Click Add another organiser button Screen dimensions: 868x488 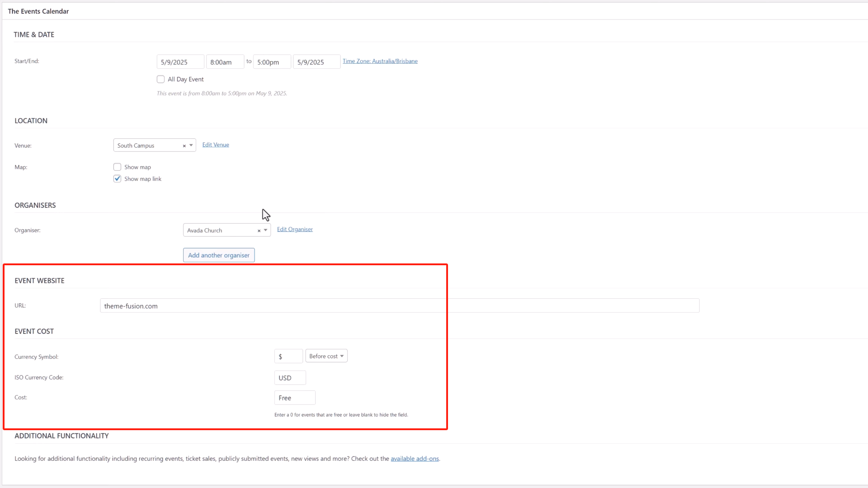click(219, 255)
